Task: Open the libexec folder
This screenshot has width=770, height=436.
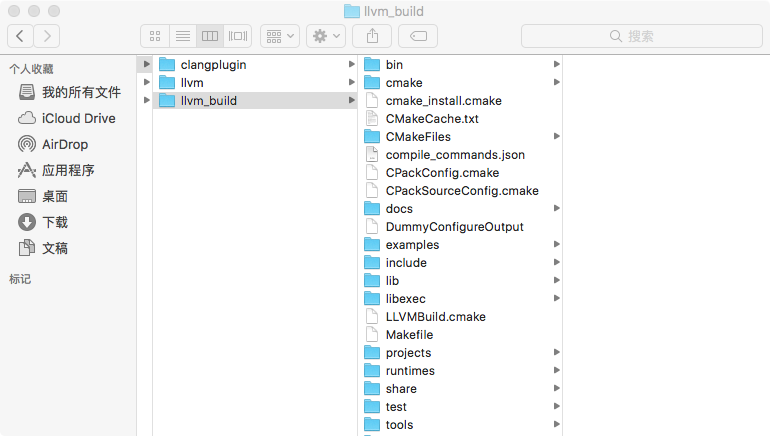Action: tap(460, 299)
